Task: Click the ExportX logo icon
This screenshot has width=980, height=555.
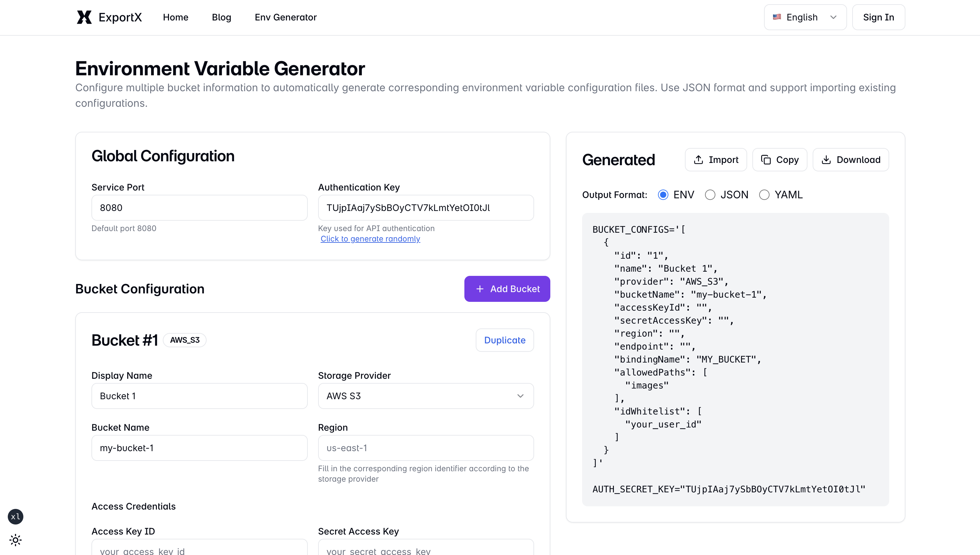Action: point(84,17)
